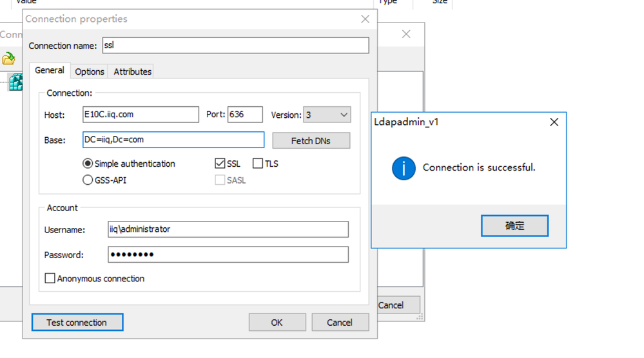This screenshot has height=358, width=644.
Task: Choose Simple authentication radio button
Action: click(88, 164)
